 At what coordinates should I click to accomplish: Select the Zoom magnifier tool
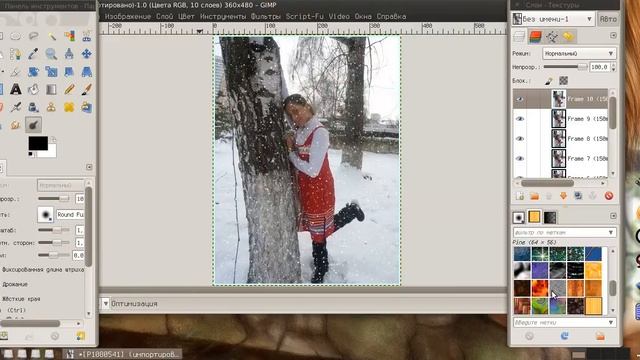51,54
